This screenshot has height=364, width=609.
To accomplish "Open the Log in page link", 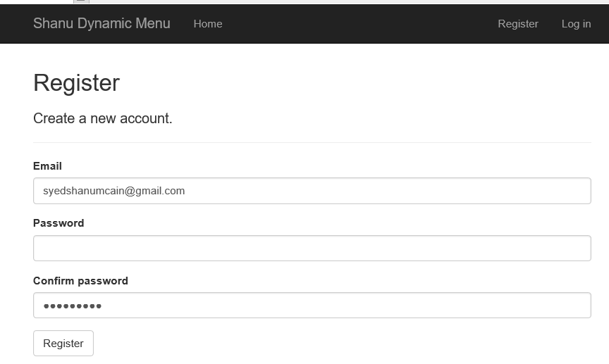I will click(x=576, y=24).
